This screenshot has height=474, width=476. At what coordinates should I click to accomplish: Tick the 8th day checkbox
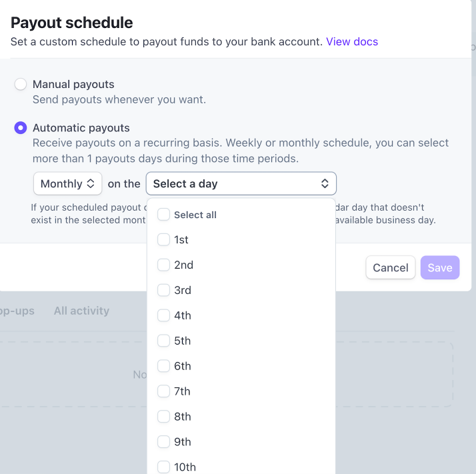tap(164, 417)
